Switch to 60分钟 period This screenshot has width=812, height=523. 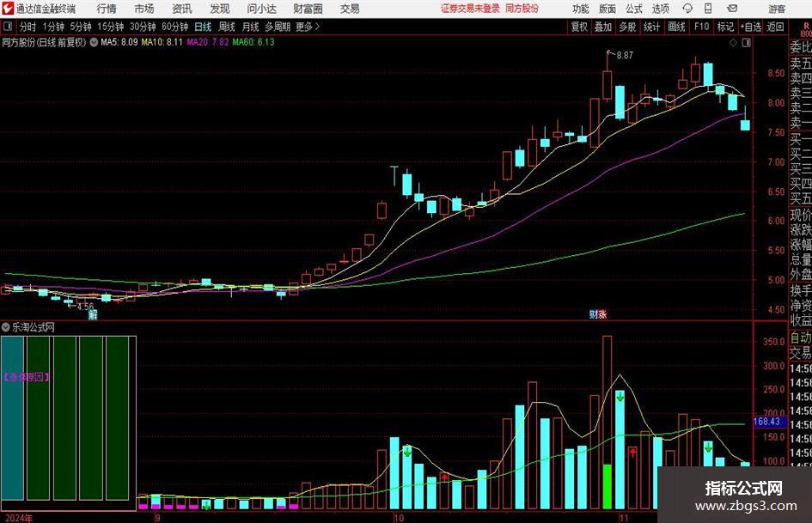click(x=174, y=27)
